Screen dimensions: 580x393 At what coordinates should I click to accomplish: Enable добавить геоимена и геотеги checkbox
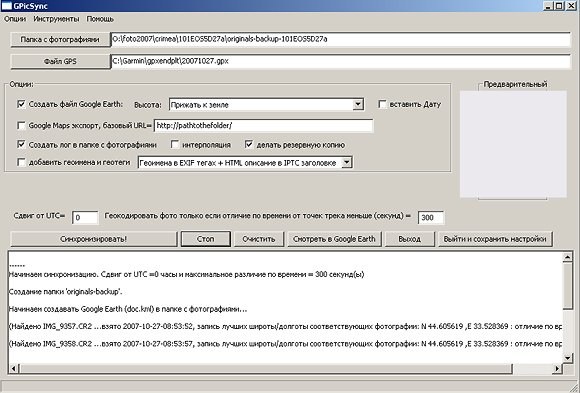(21, 162)
